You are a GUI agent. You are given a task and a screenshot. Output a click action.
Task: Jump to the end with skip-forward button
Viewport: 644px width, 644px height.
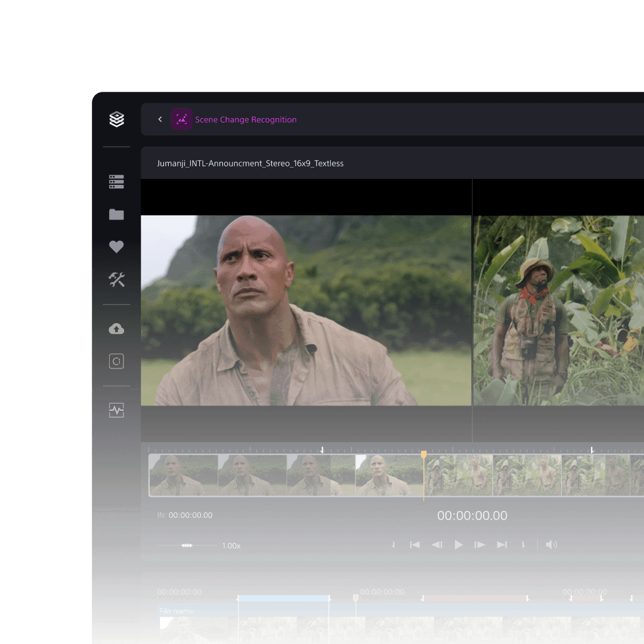click(x=502, y=544)
